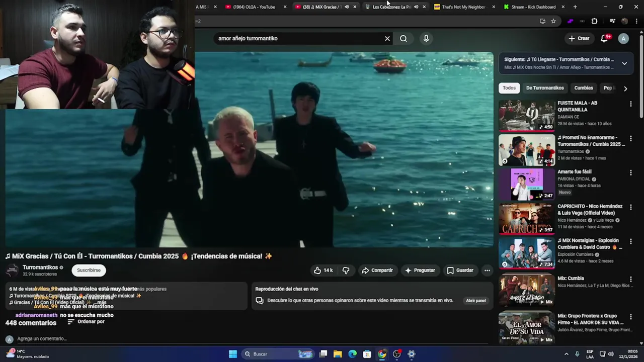Viewport: 644px width, 362px height.
Task: Open the account avatar menu
Action: coord(623,39)
